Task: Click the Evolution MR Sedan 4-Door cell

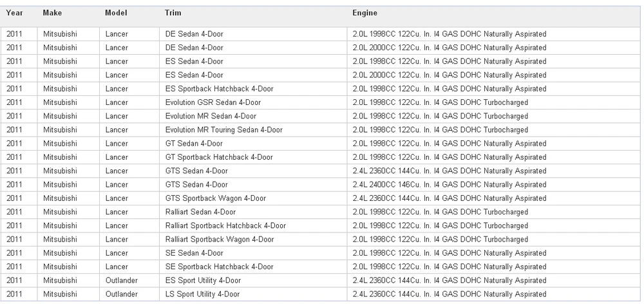Action: click(x=253, y=116)
